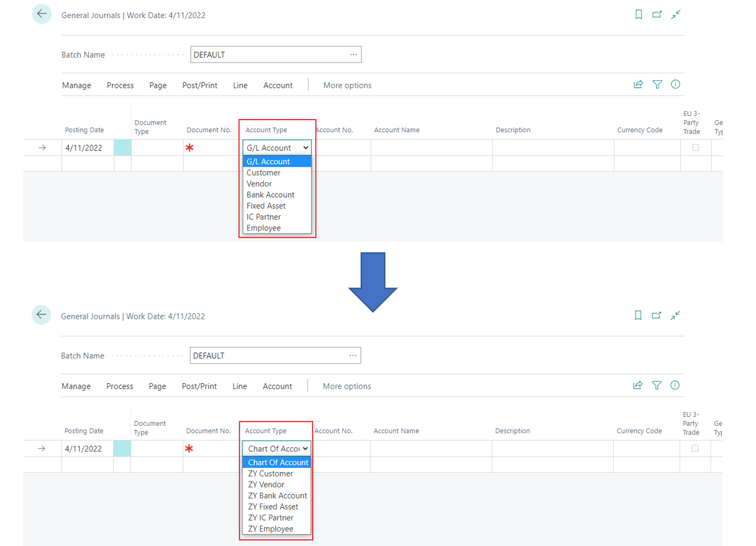Open the Chart Of Account type dropdown
756x546 pixels.
pyautogui.click(x=276, y=448)
